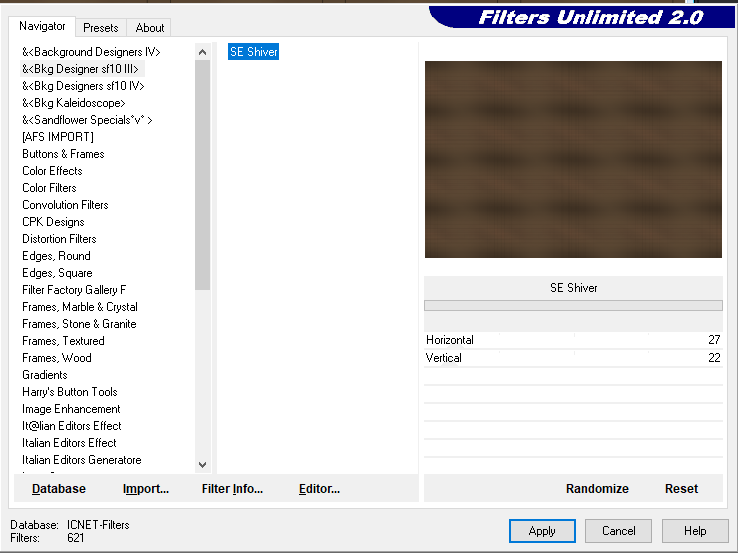The height and width of the screenshot is (553, 738).
Task: Select SE Shiver filter
Action: coord(253,52)
